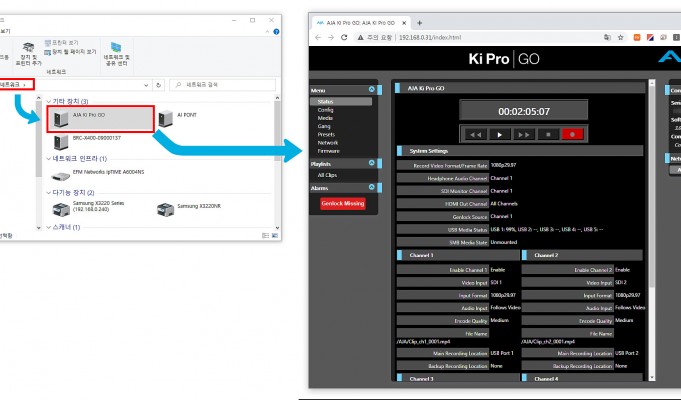Collapse the 네트워크 인프라 (1) group

49,159
